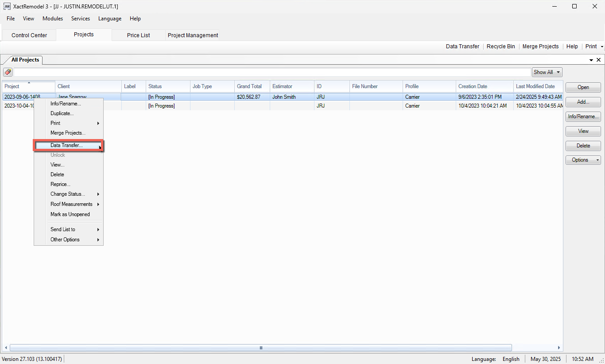
Task: Click the Add... button
Action: 583,102
